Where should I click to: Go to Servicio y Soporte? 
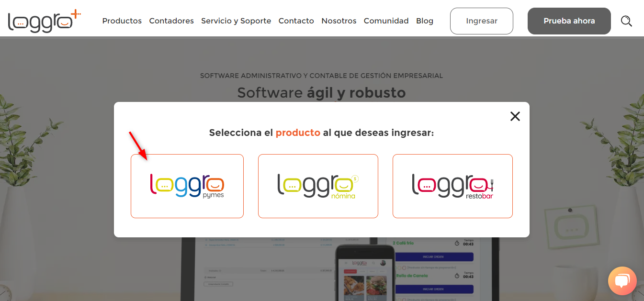236,21
